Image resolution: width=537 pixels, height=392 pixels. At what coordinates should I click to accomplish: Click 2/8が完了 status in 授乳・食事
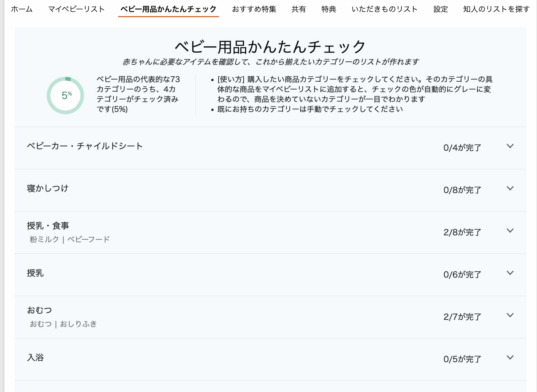462,232
